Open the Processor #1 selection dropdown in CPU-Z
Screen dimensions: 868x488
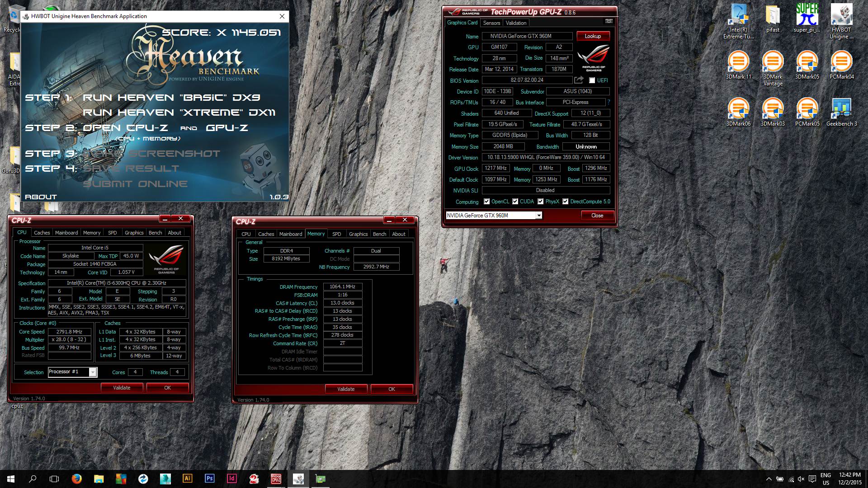93,372
